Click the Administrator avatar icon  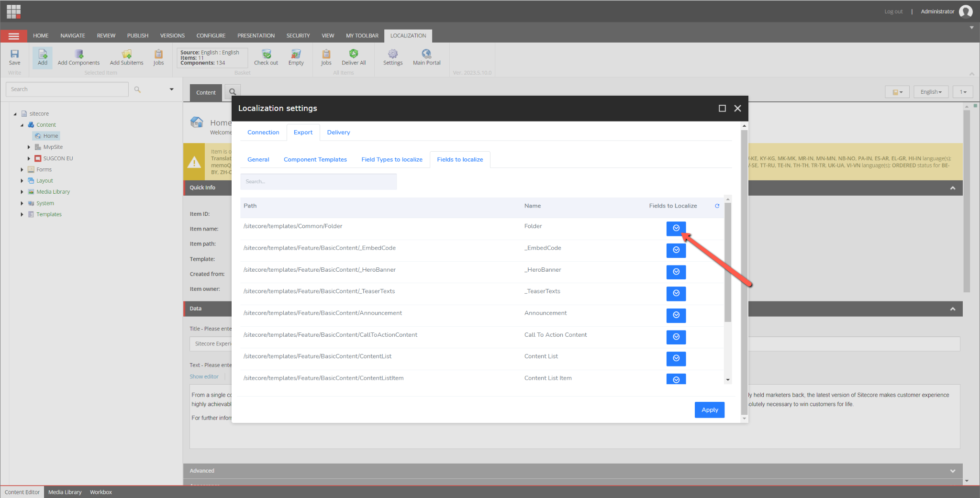966,11
